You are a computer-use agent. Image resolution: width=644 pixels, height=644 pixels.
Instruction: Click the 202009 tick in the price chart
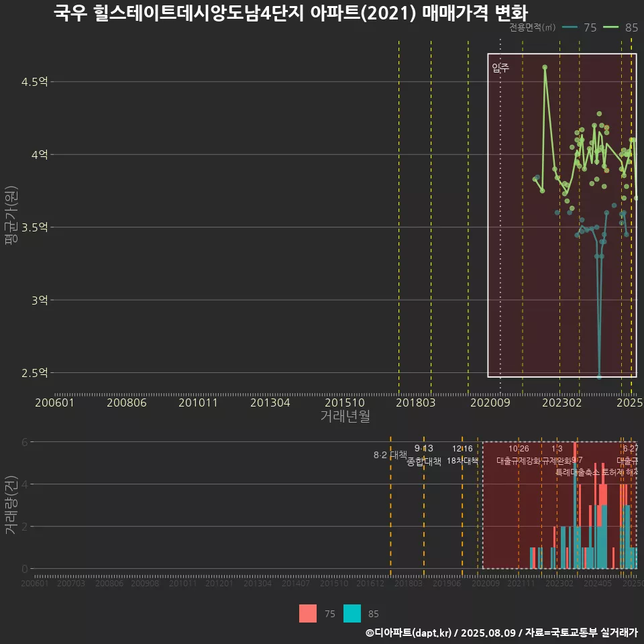coord(490,402)
